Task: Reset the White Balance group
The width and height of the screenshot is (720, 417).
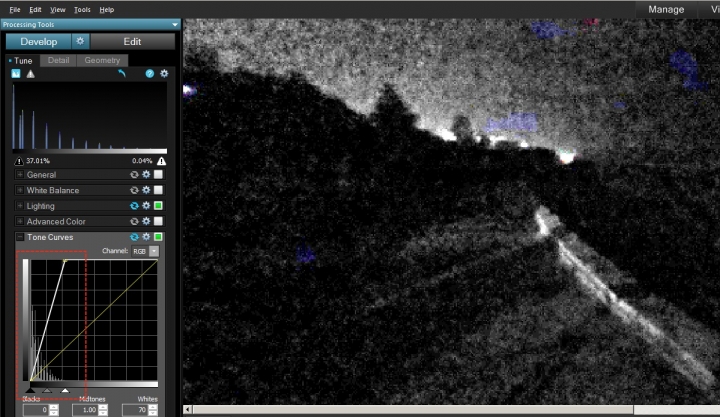Action: tap(134, 190)
